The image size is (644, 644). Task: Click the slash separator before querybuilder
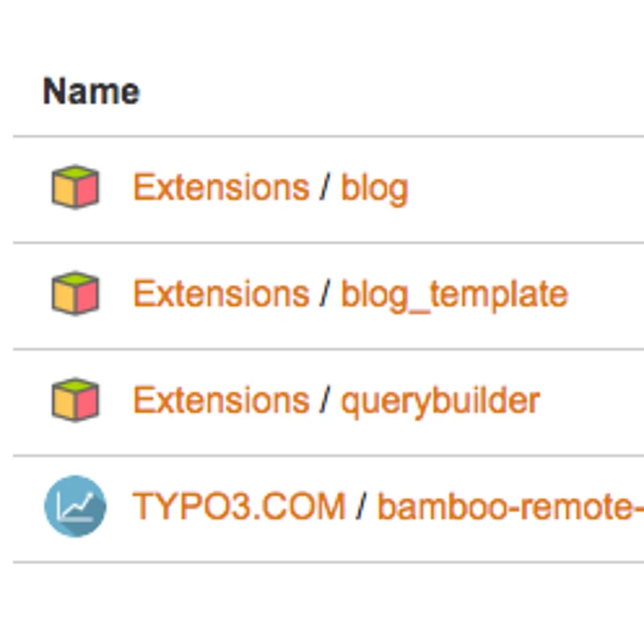pyautogui.click(x=325, y=402)
